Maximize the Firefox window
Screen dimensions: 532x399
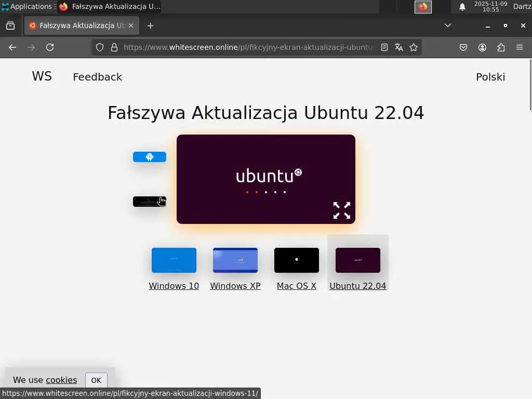tap(505, 25)
